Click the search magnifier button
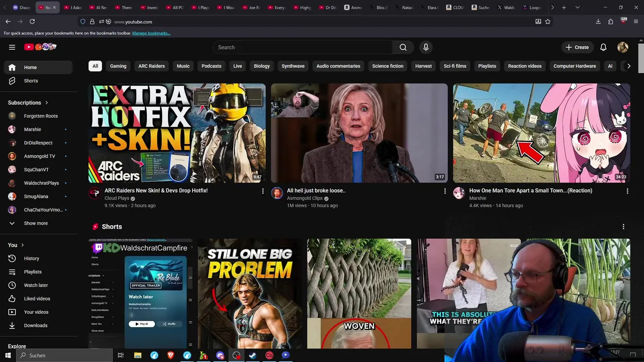Screen dimensions: 644x362 point(403,47)
